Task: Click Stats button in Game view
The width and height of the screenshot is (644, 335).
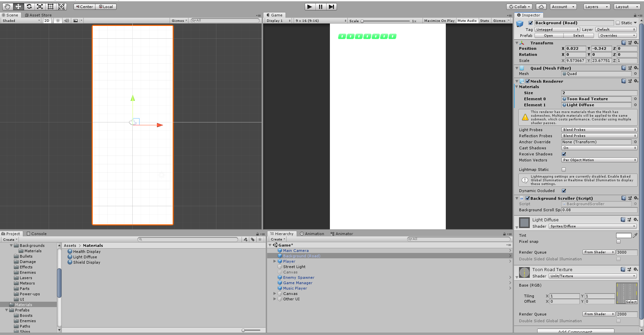Action: point(484,21)
